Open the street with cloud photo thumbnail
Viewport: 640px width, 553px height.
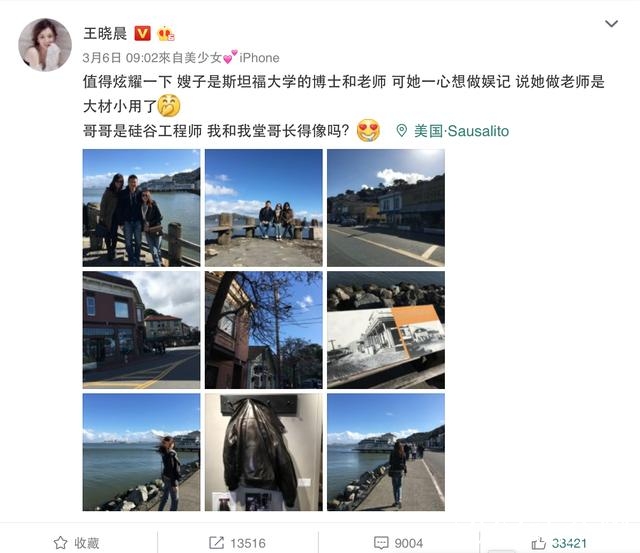pos(386,208)
